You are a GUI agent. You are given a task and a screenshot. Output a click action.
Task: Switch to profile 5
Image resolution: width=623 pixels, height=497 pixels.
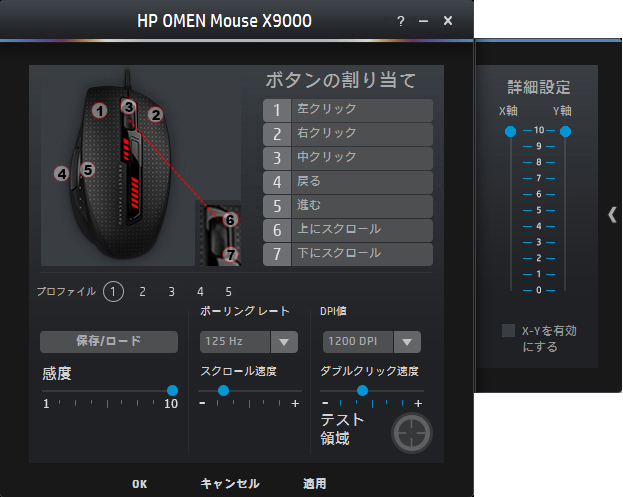tap(228, 292)
